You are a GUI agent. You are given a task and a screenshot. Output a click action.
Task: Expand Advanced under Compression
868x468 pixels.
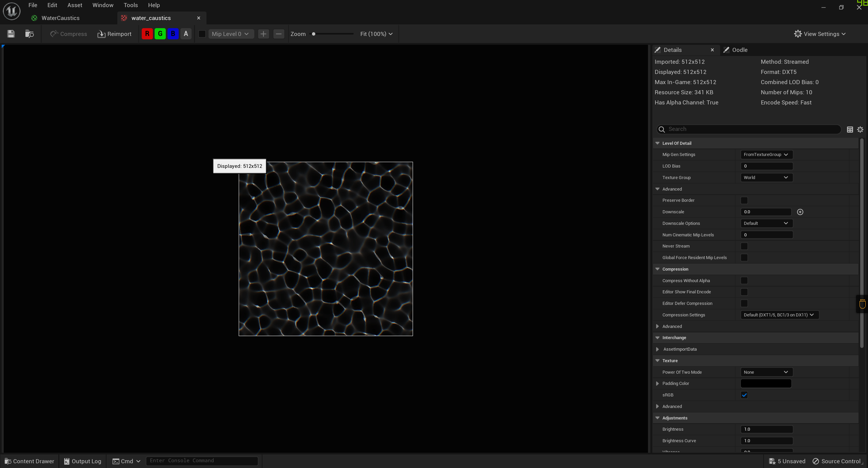(658, 327)
